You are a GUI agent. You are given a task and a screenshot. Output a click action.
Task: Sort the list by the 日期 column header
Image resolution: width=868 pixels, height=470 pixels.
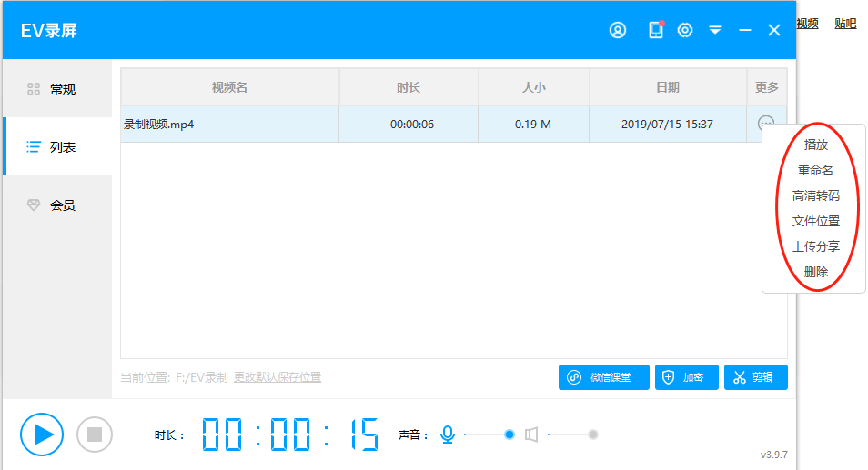pos(667,87)
